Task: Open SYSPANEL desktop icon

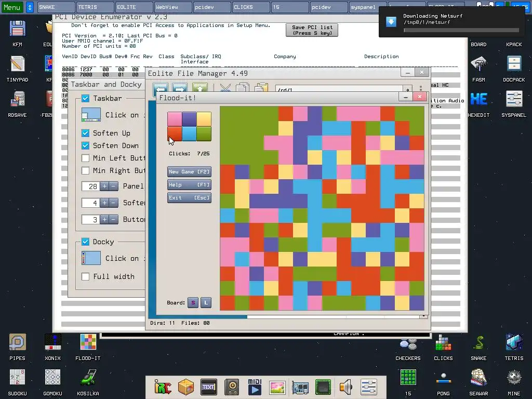Action: pos(514,104)
